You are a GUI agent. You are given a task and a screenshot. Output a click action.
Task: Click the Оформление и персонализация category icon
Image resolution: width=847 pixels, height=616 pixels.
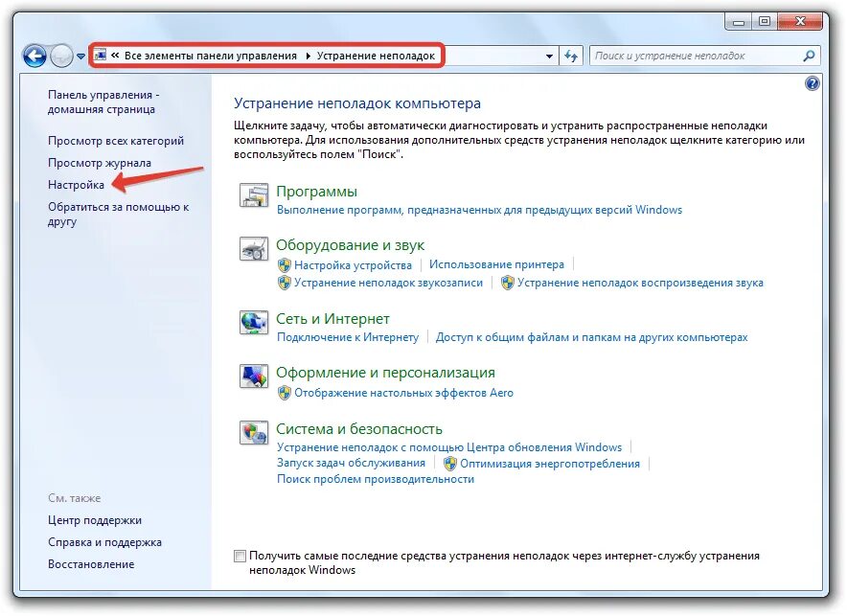pyautogui.click(x=254, y=376)
